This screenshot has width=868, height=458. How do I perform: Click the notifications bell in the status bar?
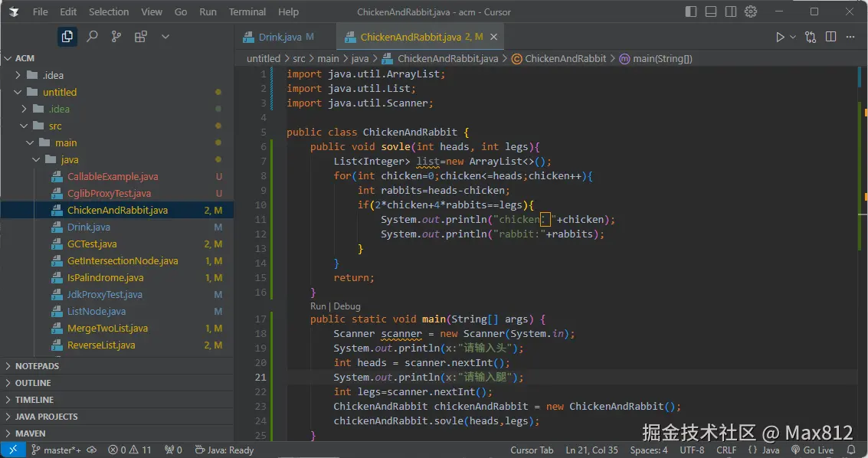coord(851,450)
